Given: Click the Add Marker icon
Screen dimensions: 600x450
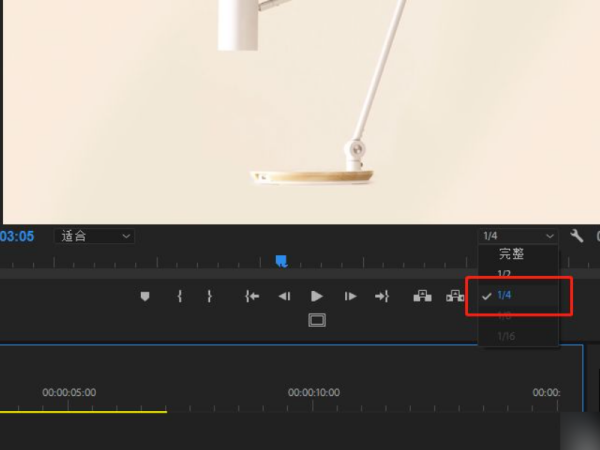Looking at the screenshot, I should point(145,296).
